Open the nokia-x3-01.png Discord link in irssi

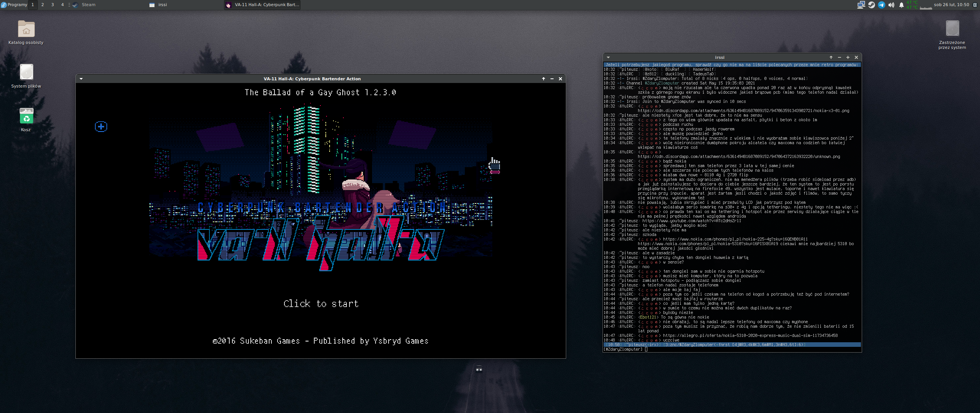tap(743, 111)
